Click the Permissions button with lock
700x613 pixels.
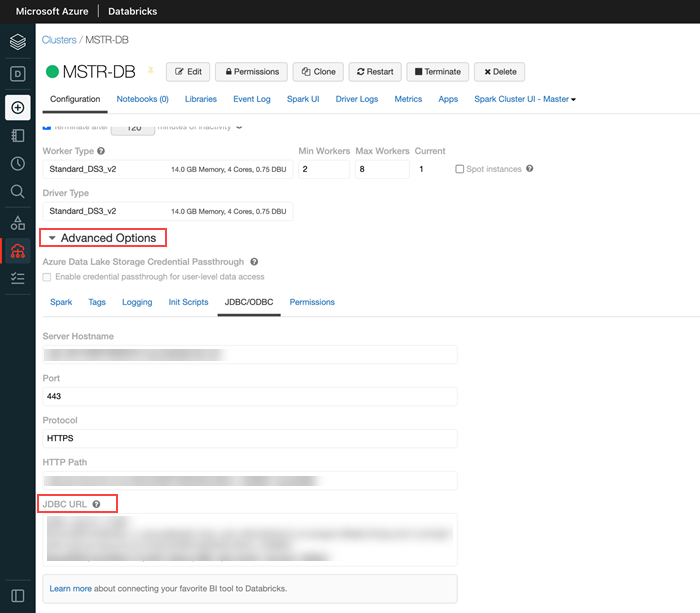click(x=251, y=72)
